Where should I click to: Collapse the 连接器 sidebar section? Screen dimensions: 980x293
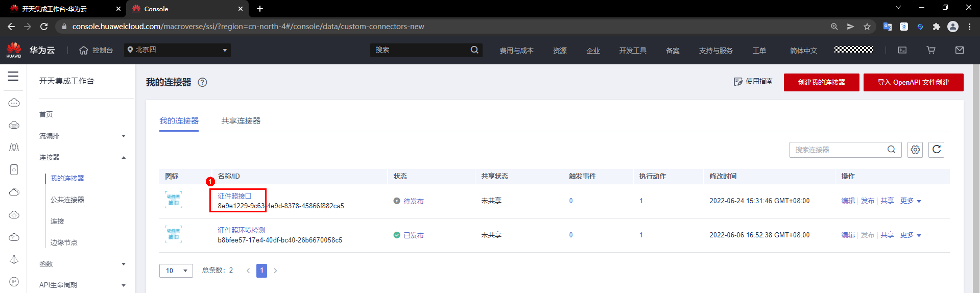124,157
